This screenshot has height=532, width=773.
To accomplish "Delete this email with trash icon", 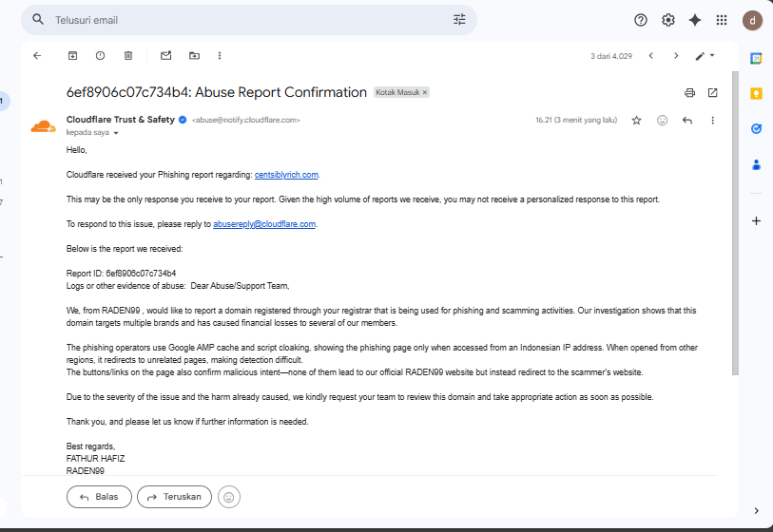I will (x=128, y=56).
